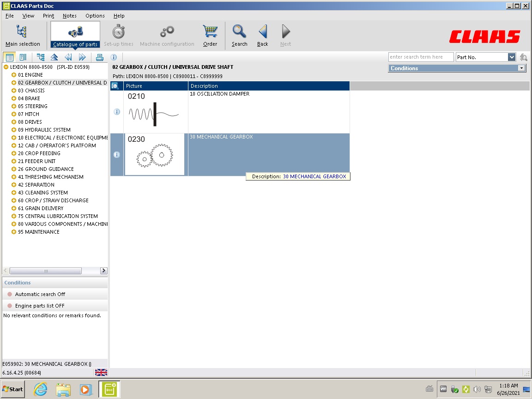
Task: Open the Options menu
Action: (95, 16)
